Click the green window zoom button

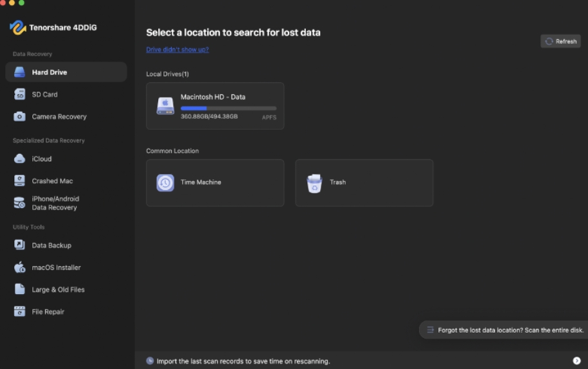(21, 3)
